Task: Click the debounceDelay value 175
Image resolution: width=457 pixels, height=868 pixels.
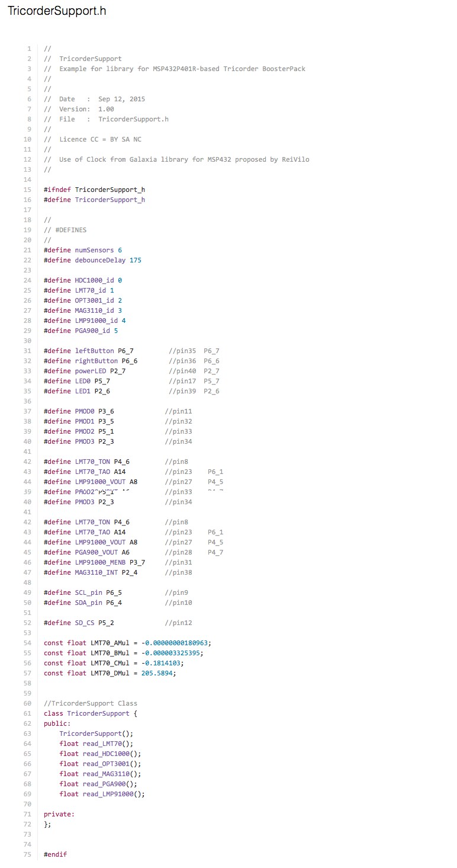Action: (135, 260)
